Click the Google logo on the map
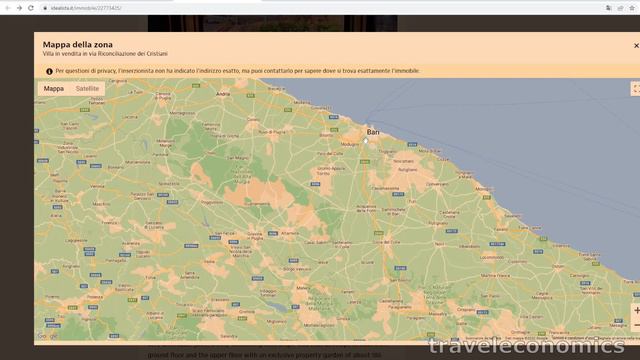The width and height of the screenshot is (640, 360). coord(47,336)
